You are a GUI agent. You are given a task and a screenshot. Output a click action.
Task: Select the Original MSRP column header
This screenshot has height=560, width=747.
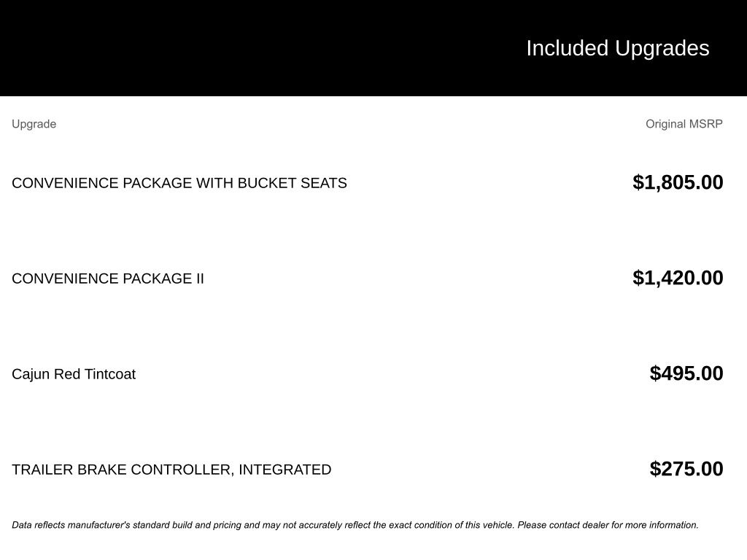[684, 124]
